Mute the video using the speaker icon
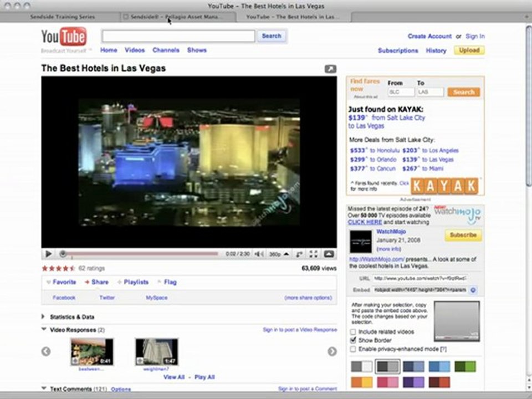This screenshot has height=399, width=532. point(259,254)
